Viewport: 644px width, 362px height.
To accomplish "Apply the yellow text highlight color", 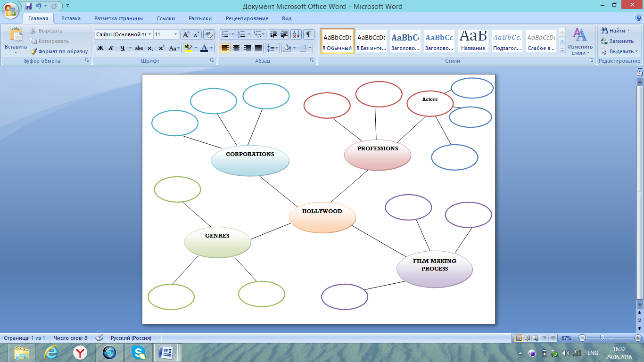I will (188, 48).
